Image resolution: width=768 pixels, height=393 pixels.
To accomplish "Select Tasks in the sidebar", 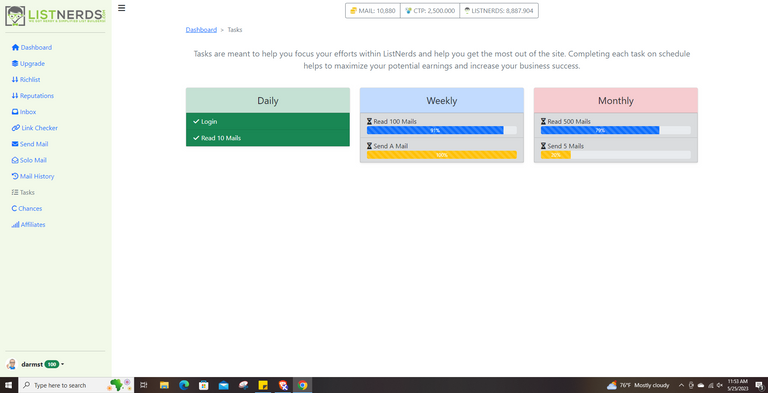I will point(23,193).
